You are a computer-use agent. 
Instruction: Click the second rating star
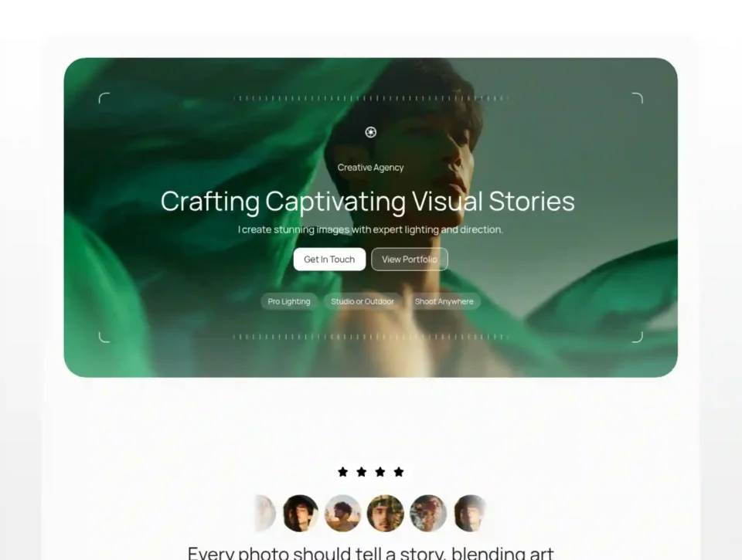(362, 471)
